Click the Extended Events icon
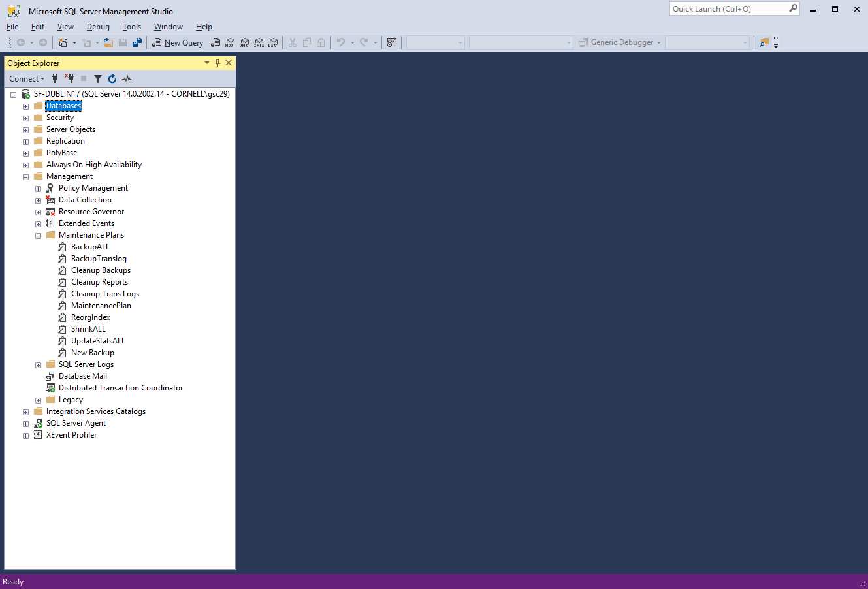The height and width of the screenshot is (589, 868). [x=50, y=223]
